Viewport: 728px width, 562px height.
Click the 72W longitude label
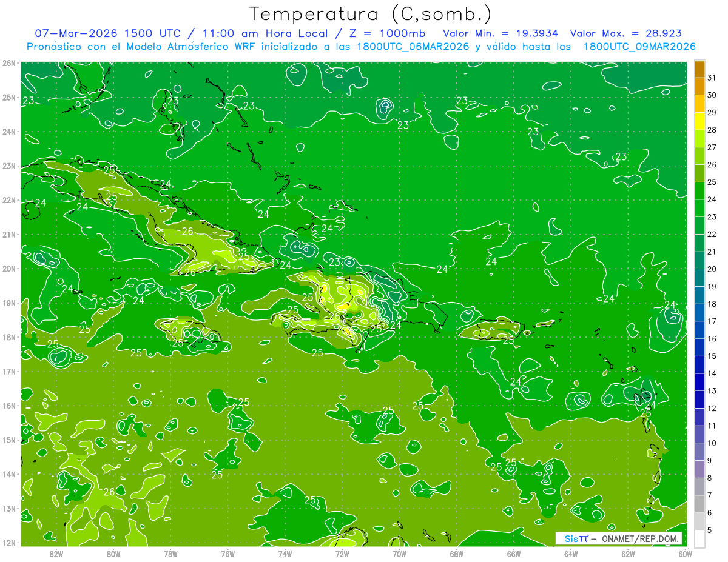click(342, 554)
